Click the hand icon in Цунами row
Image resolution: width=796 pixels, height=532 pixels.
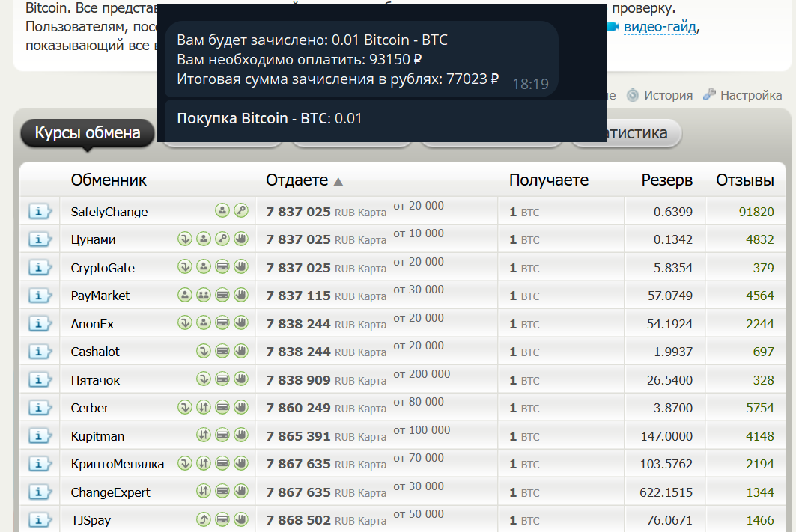tap(240, 239)
